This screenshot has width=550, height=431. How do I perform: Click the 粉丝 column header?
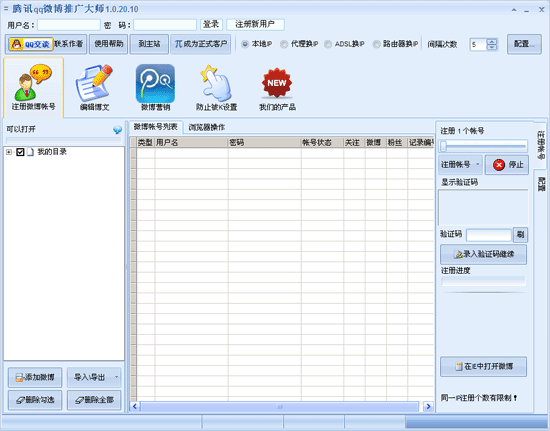click(x=397, y=142)
